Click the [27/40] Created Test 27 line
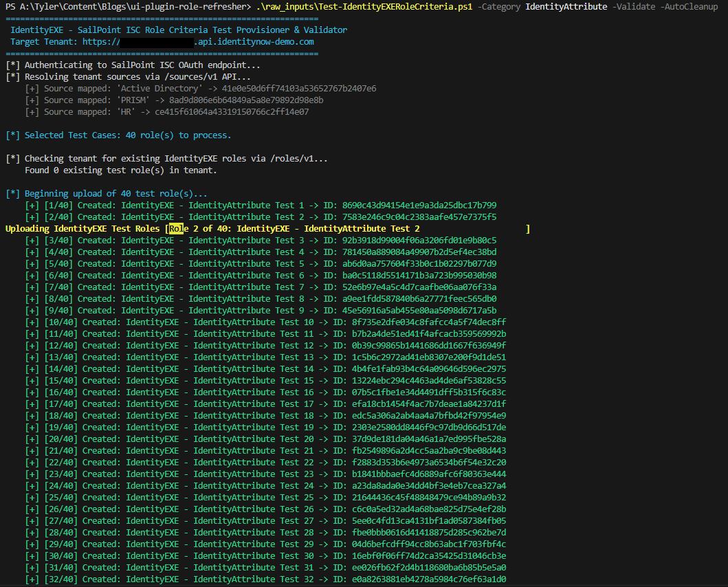The image size is (728, 587). click(x=265, y=521)
